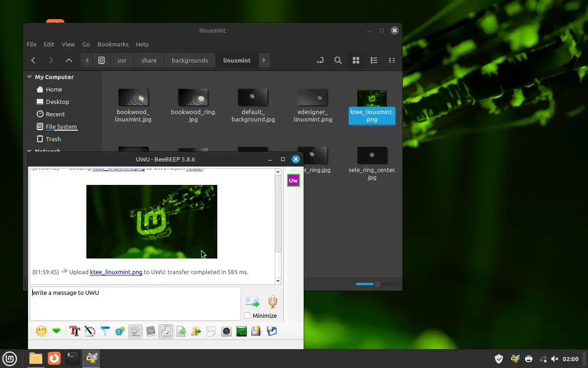Open the emoticon picker in BeeBEEP

pyautogui.click(x=41, y=331)
